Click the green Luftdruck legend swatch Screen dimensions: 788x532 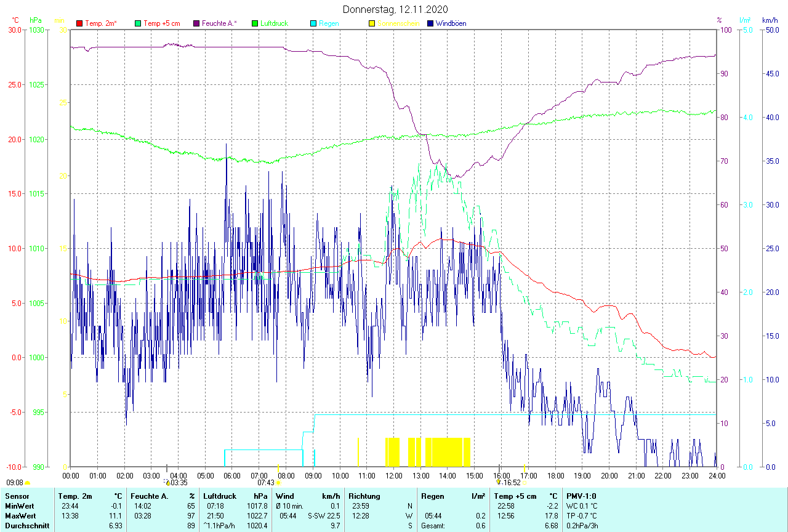(x=255, y=23)
